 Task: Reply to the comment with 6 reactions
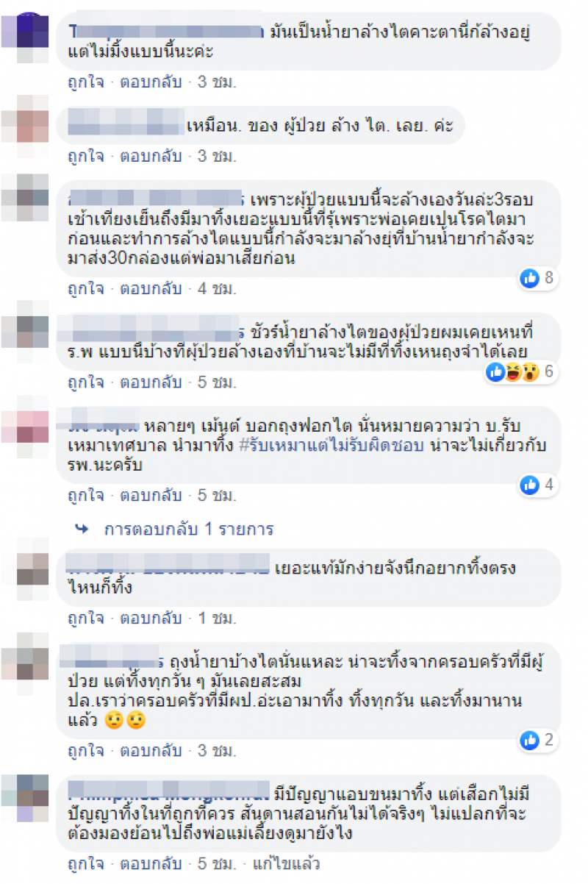click(x=151, y=382)
